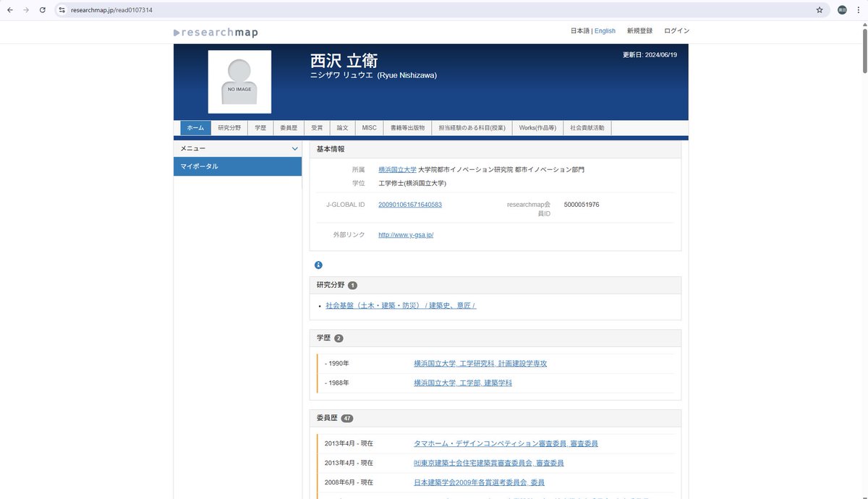Select マイポータル in the side menu
868x499 pixels.
(x=237, y=166)
